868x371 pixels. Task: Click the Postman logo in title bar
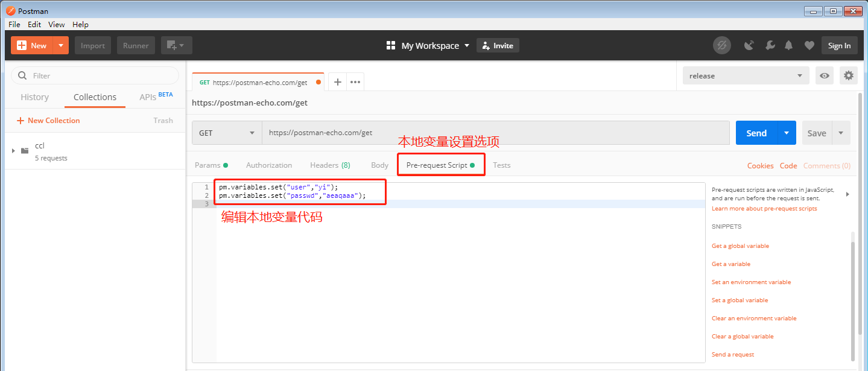(10, 11)
